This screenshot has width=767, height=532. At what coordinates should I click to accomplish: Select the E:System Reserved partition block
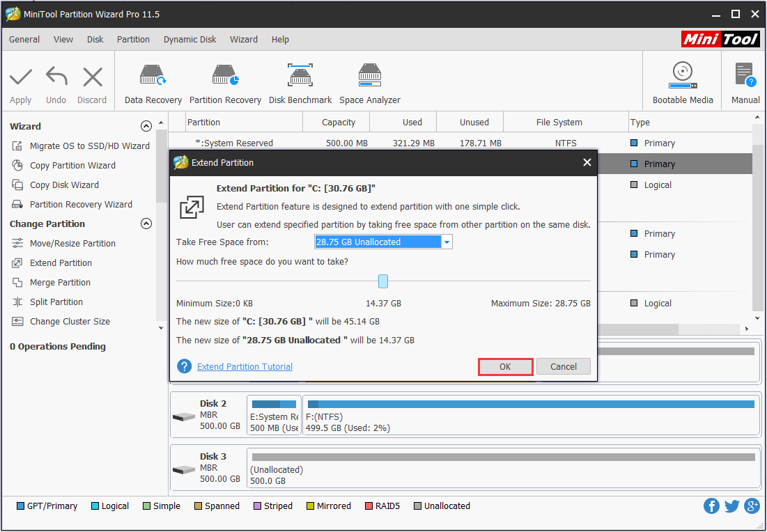274,416
